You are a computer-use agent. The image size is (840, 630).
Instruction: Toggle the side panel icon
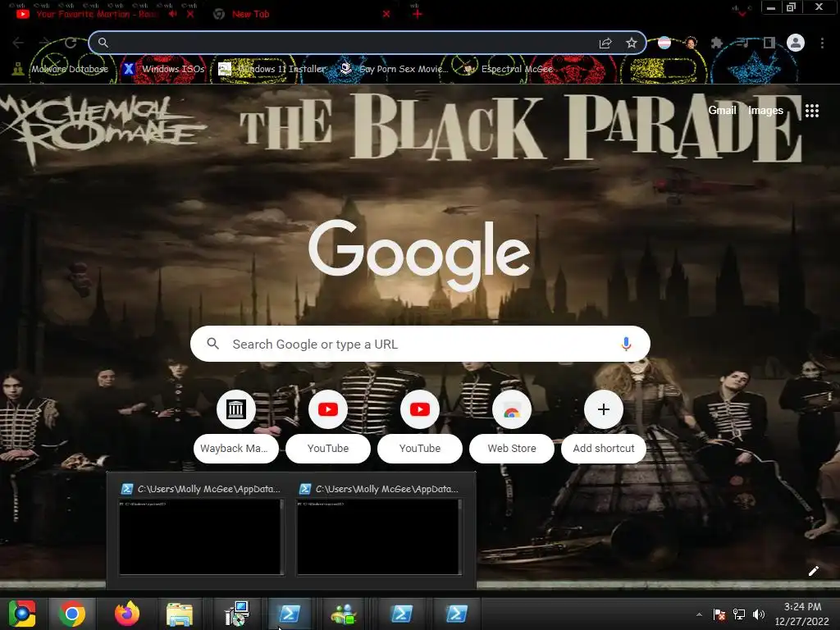(x=769, y=43)
